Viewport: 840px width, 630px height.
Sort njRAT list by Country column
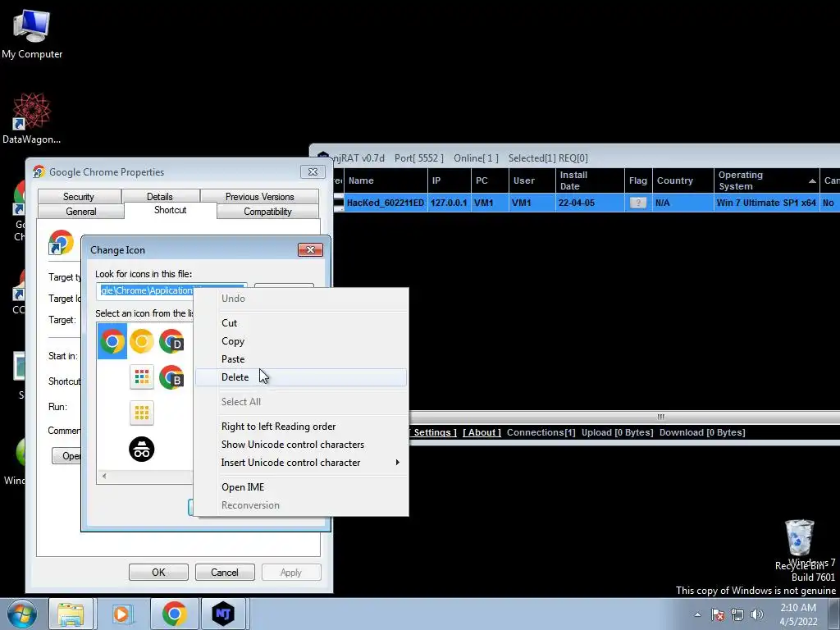tap(683, 180)
